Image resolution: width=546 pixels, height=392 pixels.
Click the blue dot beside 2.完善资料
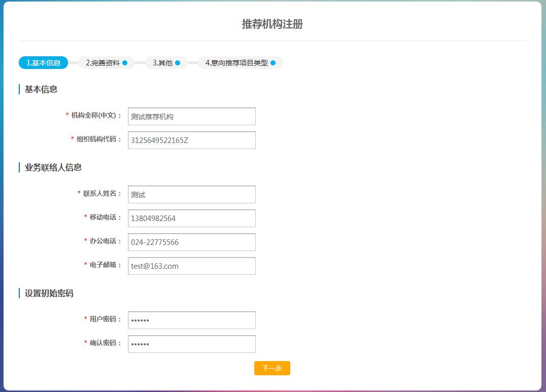(125, 63)
